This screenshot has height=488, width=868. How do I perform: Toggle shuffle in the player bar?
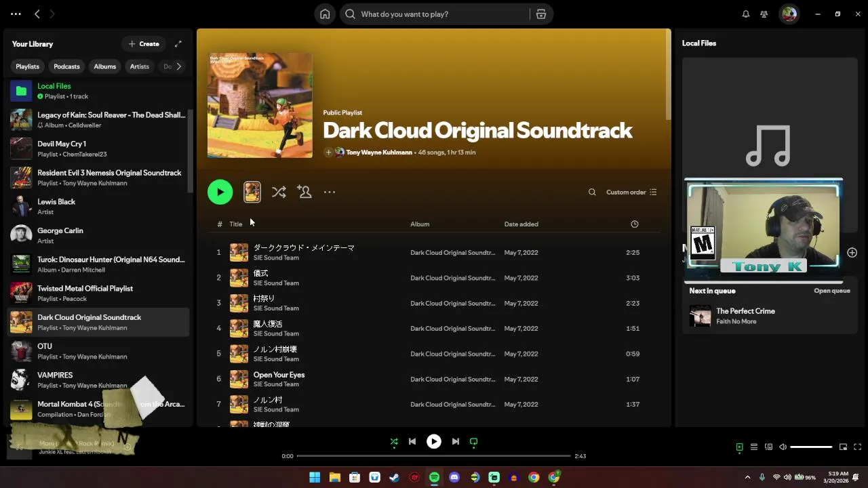click(x=394, y=442)
